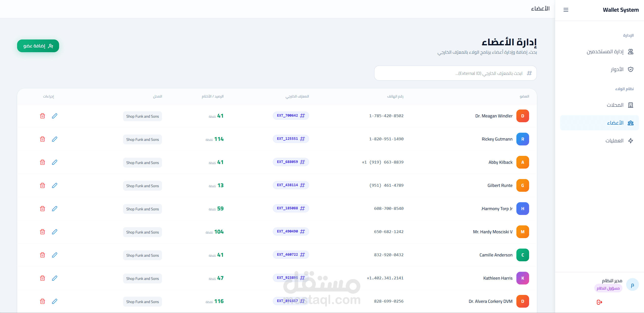644x313 pixels.
Task: Delete Kathleen Harris using the red trash icon
Action: pos(43,278)
